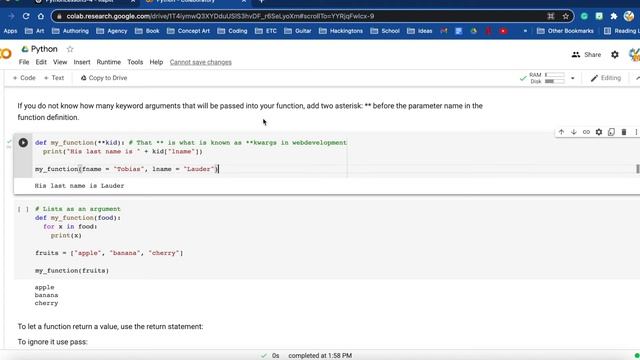Image resolution: width=640 pixels, height=360 pixels.
Task: Click the RAM usage bar
Action: pos(555,75)
